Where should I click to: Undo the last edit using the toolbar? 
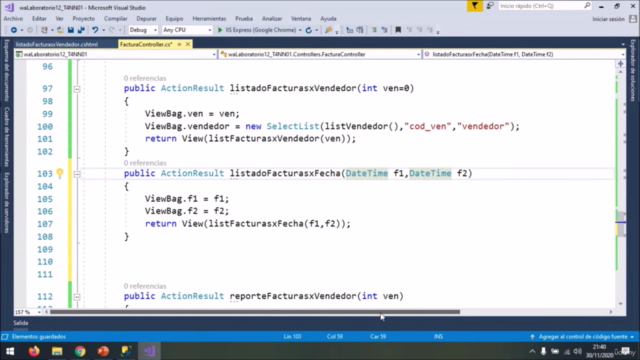click(x=95, y=30)
